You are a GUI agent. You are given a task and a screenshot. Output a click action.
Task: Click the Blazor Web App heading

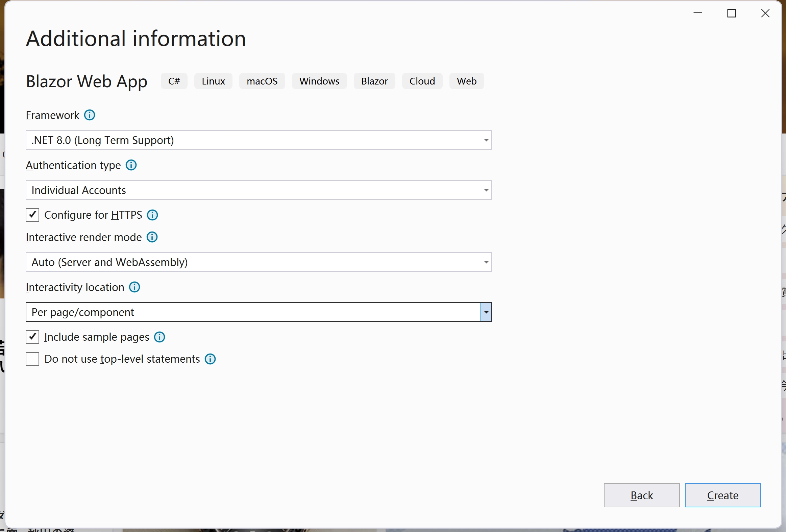click(x=87, y=82)
